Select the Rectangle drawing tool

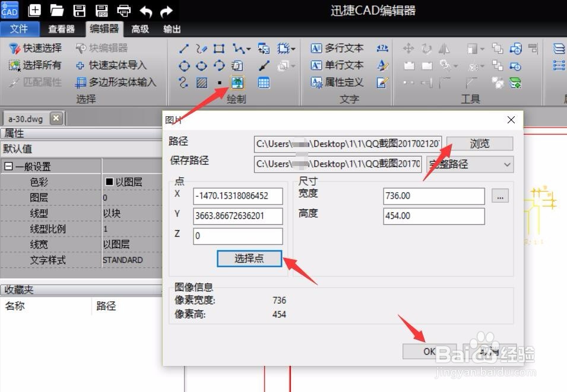(219, 49)
